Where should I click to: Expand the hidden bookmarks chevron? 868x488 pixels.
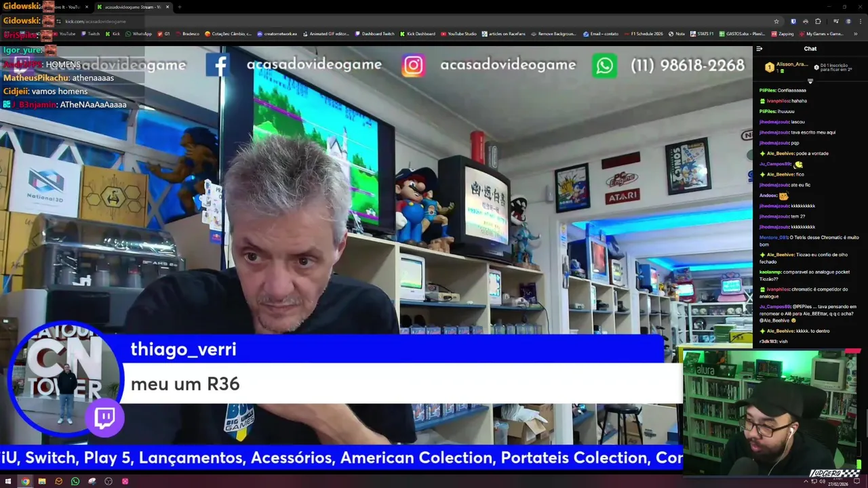pos(856,33)
